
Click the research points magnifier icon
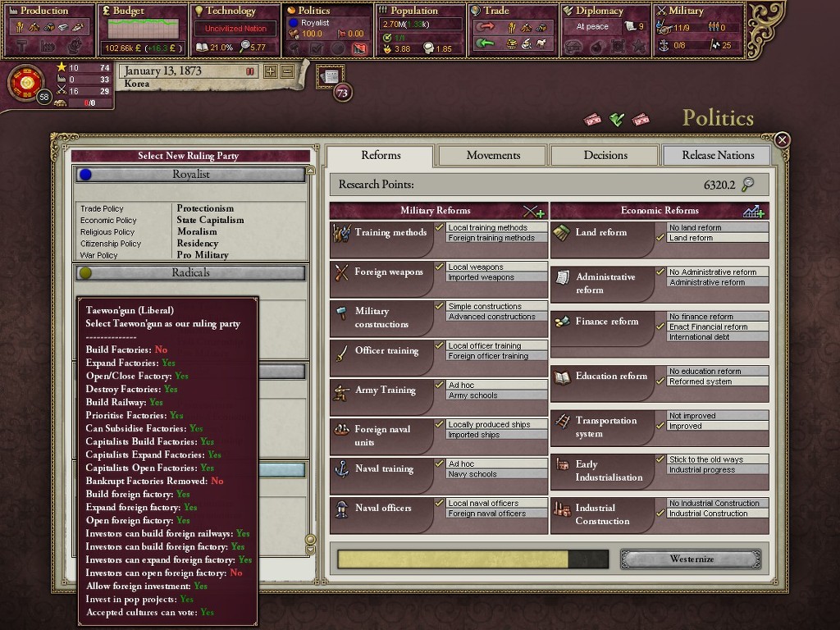click(x=747, y=185)
